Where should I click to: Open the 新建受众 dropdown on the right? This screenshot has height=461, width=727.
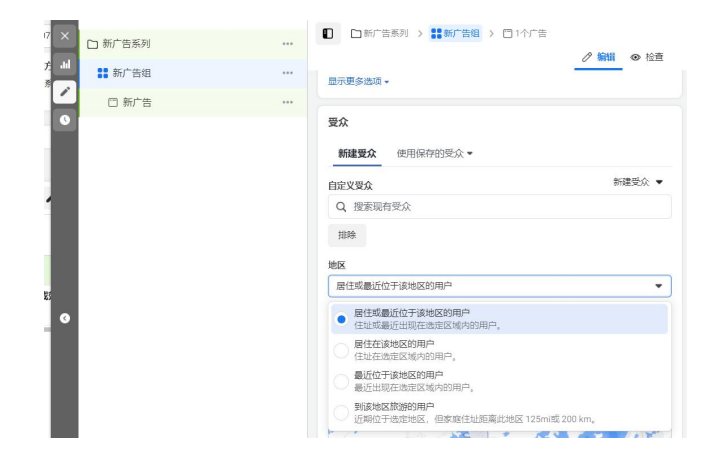point(638,182)
